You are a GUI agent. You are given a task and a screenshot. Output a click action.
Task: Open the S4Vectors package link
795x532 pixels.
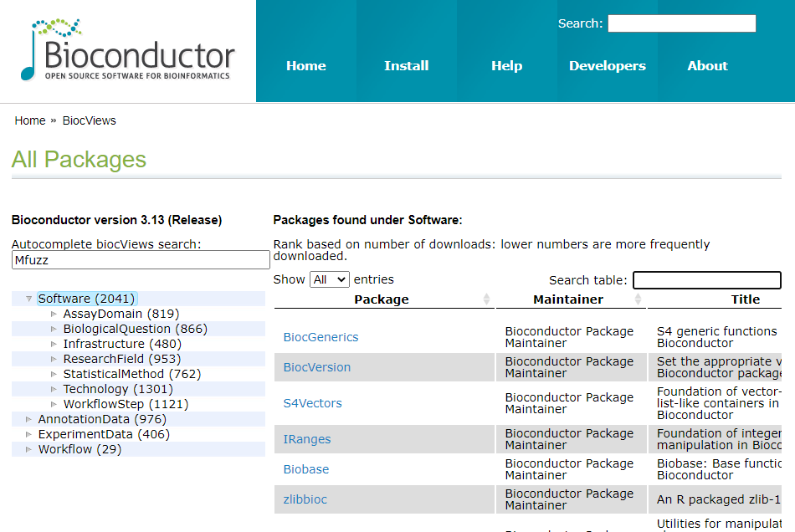click(312, 403)
